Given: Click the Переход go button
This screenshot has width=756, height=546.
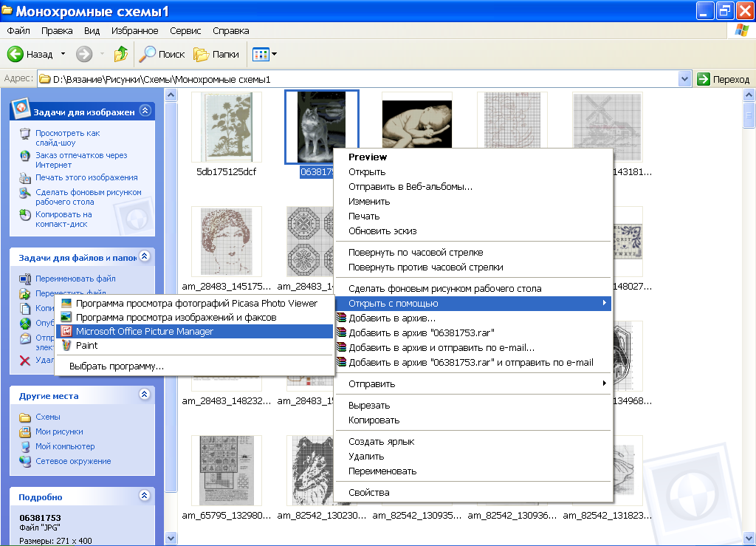Looking at the screenshot, I should [724, 79].
